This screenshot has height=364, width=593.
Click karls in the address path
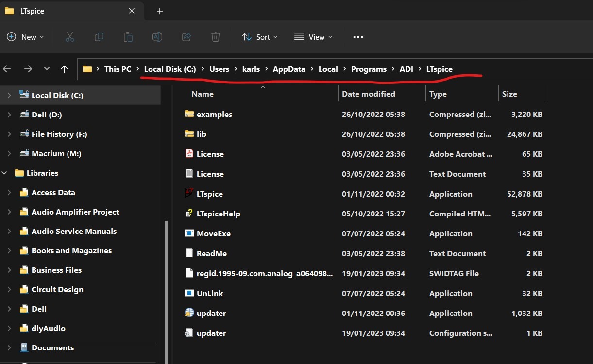point(251,69)
